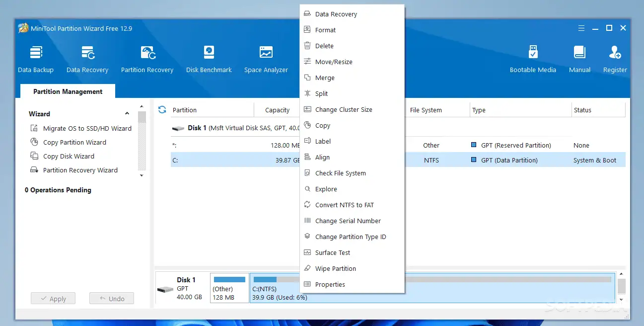Create Bootable Media
This screenshot has height=326, width=644.
[533, 59]
